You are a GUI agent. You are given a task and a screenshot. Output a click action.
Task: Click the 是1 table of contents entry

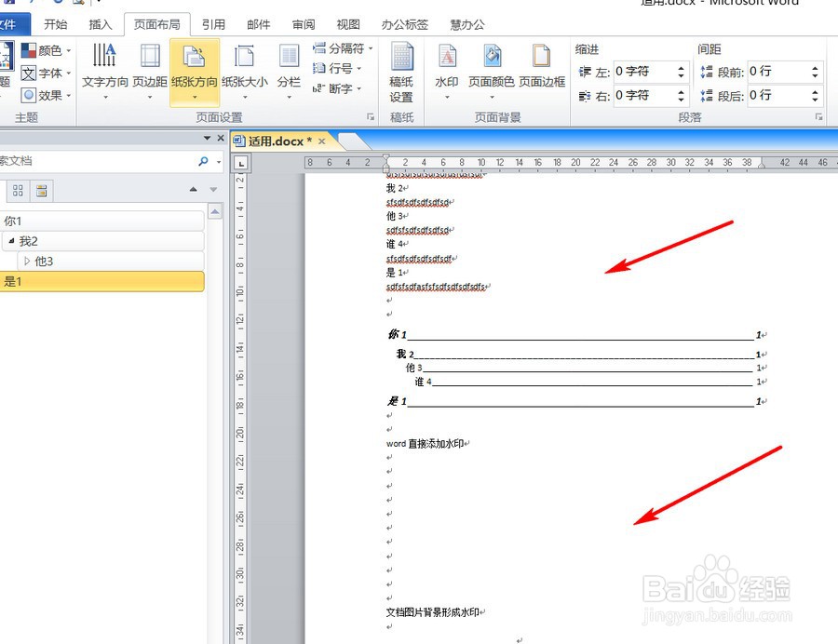coord(577,401)
